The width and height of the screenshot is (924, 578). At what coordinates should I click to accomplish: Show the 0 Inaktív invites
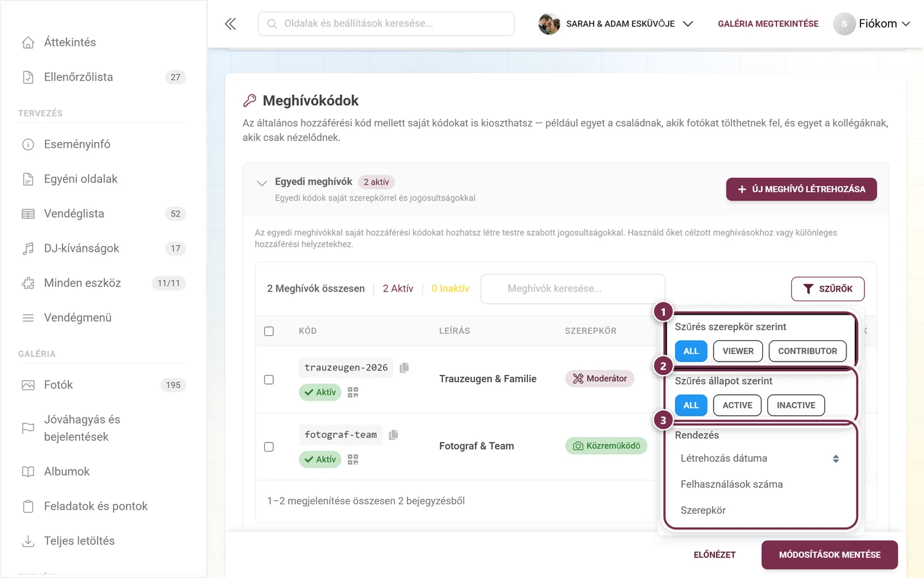click(x=450, y=289)
